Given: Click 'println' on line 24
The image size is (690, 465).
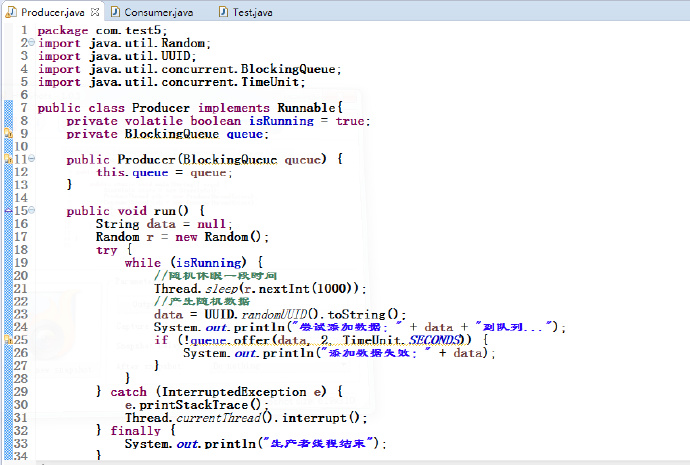Looking at the screenshot, I should click(x=259, y=327).
